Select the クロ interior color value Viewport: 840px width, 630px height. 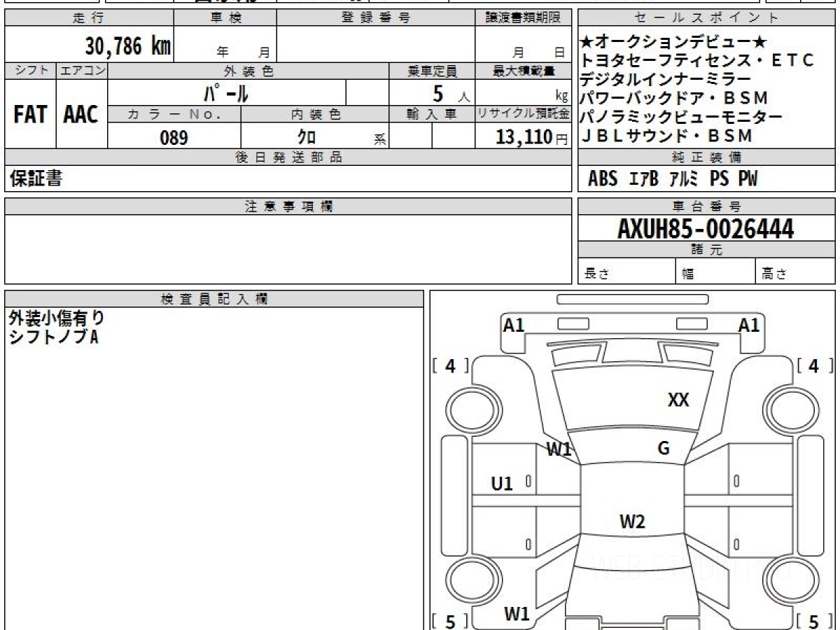[307, 137]
